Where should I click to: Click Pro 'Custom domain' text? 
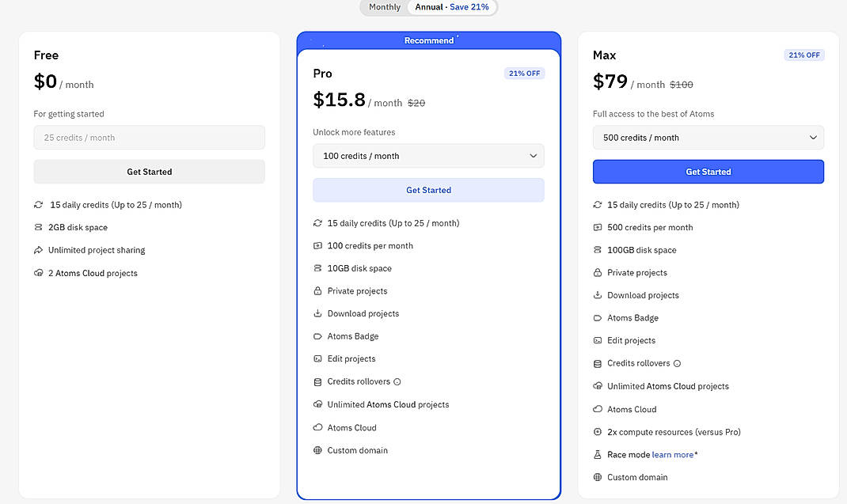pos(358,450)
